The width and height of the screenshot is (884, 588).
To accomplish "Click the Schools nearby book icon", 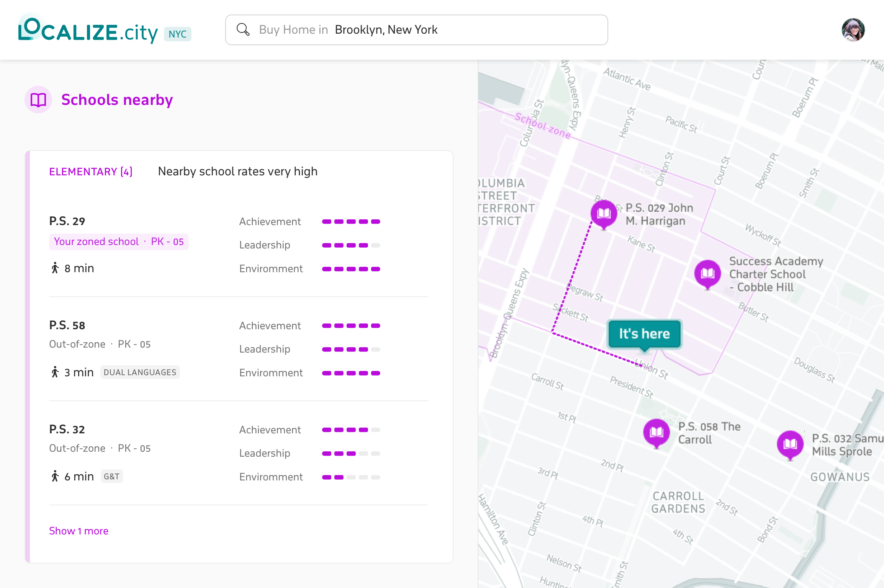I will (38, 100).
